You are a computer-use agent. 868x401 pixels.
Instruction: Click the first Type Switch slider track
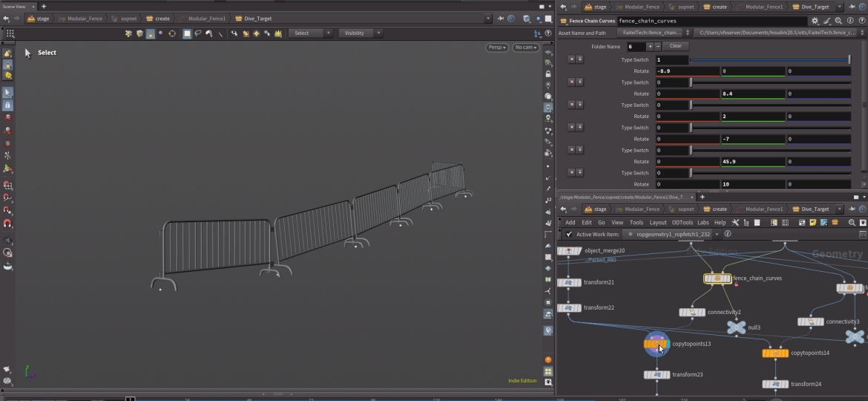pyautogui.click(x=770, y=60)
